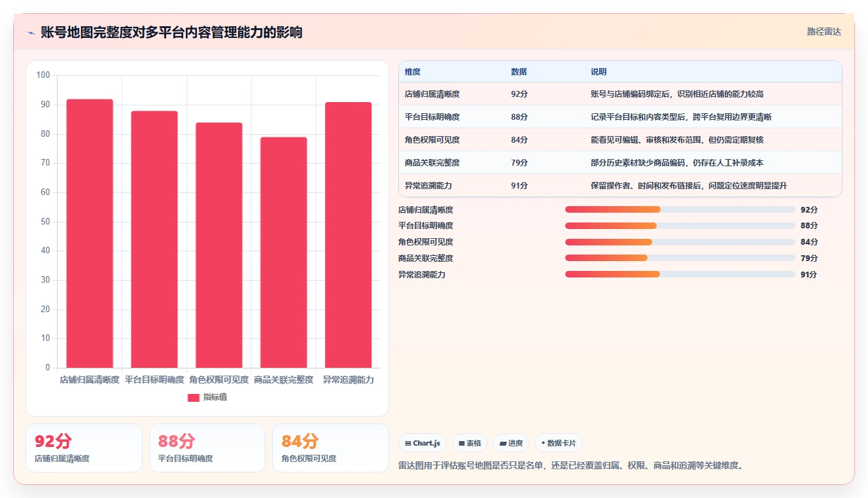Viewport: 868px width, 498px height.
Task: Click description about 保留操作者、时间和发布链接后
Action: click(689, 186)
